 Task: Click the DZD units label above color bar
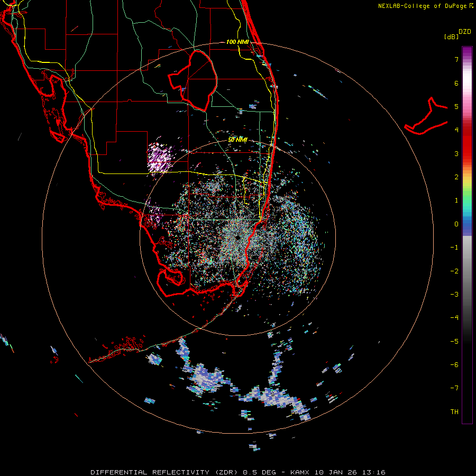pos(465,32)
